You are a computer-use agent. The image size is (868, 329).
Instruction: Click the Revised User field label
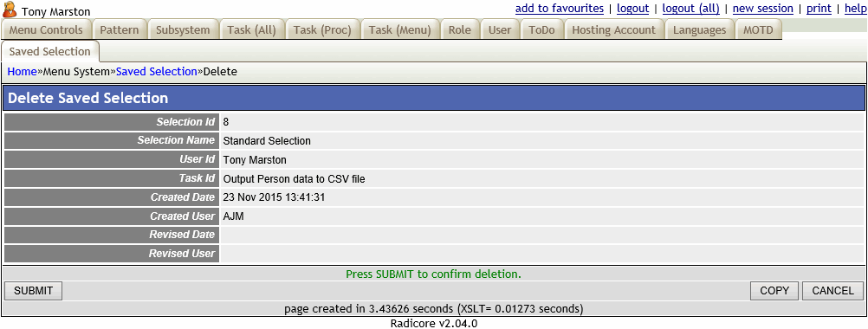click(x=182, y=254)
